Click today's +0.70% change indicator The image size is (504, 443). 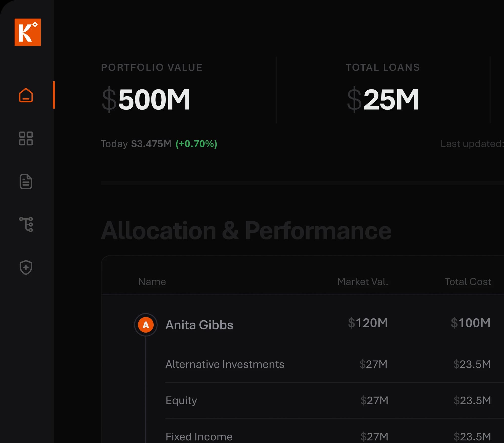pyautogui.click(x=196, y=144)
